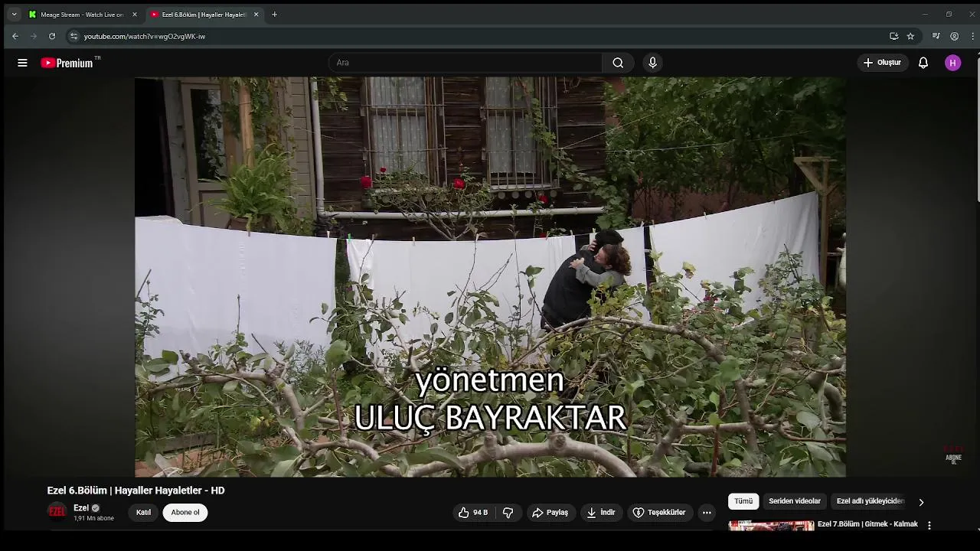
Task: Show more chips with right arrow
Action: [921, 502]
